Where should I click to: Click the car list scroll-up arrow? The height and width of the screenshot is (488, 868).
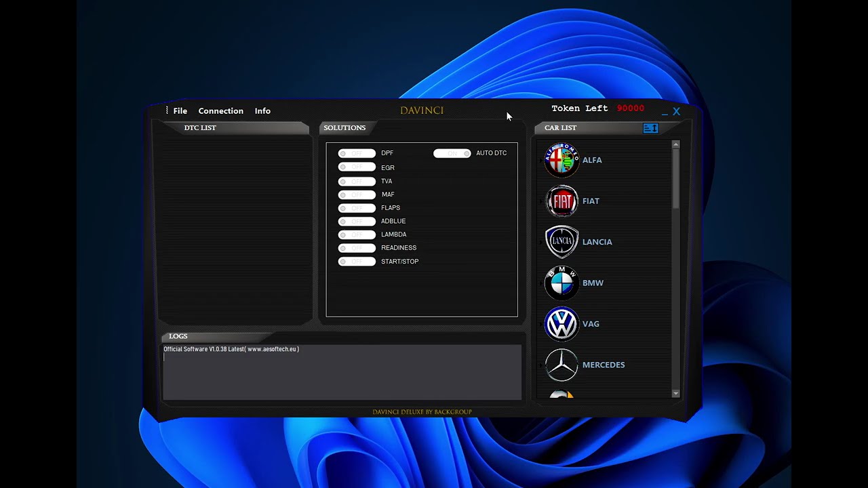pyautogui.click(x=675, y=144)
